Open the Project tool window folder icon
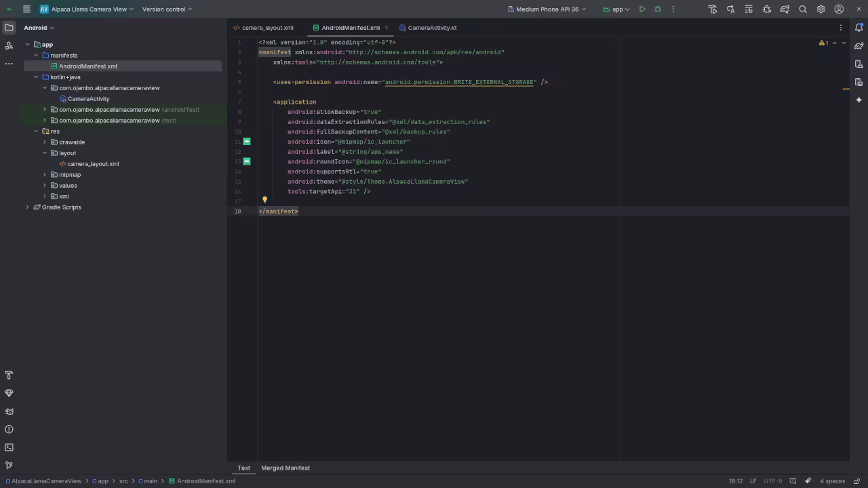The width and height of the screenshot is (868, 488). [x=9, y=28]
